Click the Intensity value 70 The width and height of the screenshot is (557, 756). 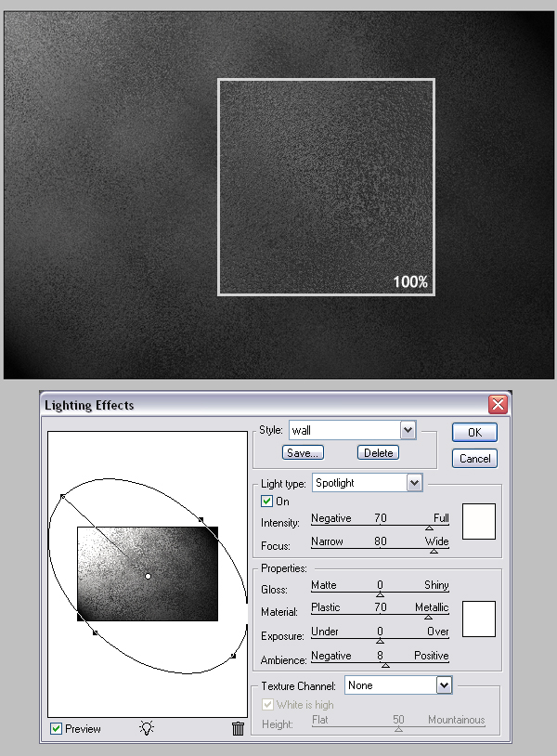coord(381,518)
